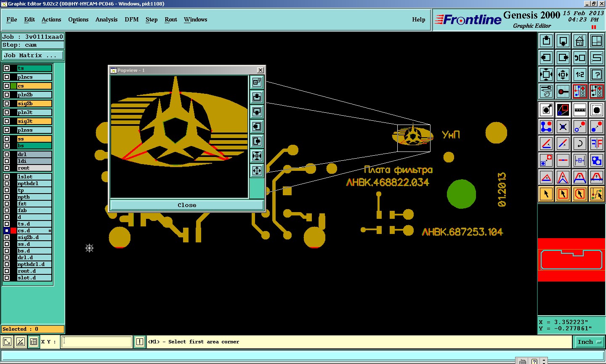Open the File menu

(x=12, y=20)
